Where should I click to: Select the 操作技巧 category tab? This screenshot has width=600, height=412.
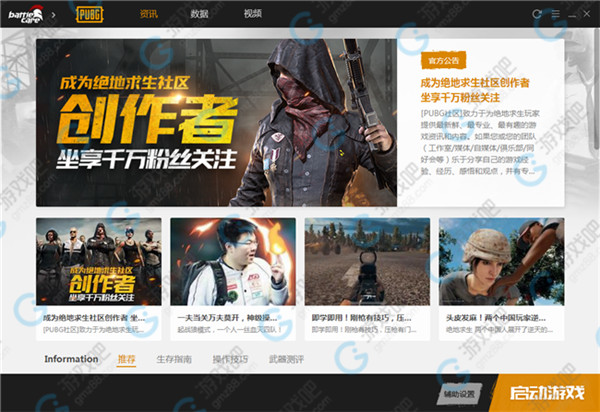click(230, 359)
